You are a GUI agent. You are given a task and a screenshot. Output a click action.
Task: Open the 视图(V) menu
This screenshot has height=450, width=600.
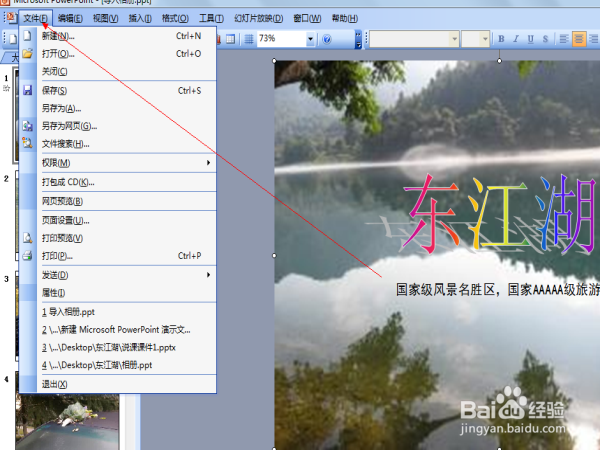pos(105,18)
